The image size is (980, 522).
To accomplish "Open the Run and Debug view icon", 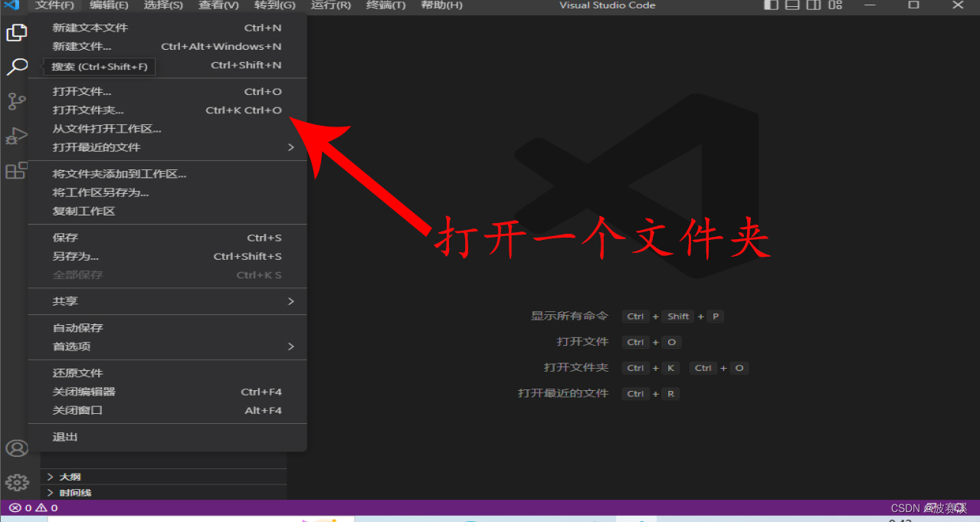I will click(x=17, y=136).
